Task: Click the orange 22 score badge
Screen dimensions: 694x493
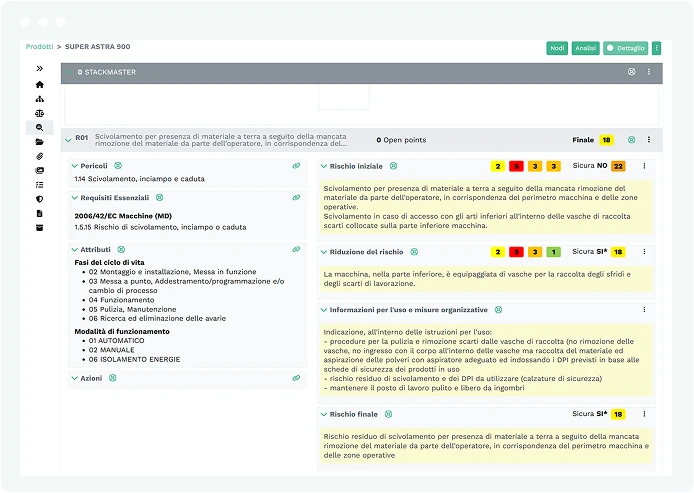Action: point(618,166)
